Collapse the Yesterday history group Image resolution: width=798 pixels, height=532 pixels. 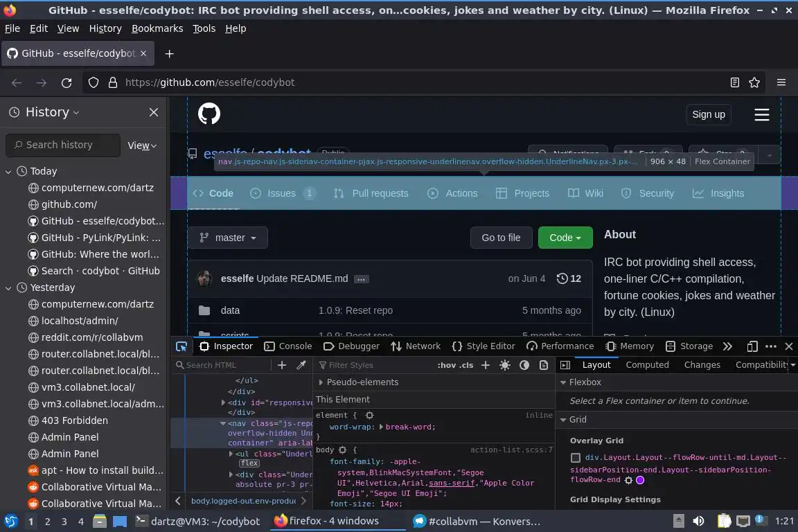point(8,287)
